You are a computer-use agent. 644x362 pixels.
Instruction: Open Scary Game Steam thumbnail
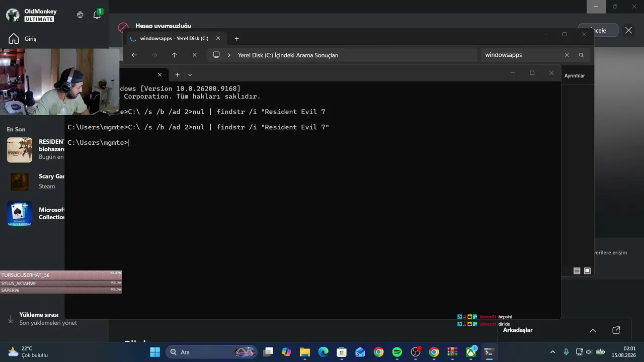pos(20,182)
